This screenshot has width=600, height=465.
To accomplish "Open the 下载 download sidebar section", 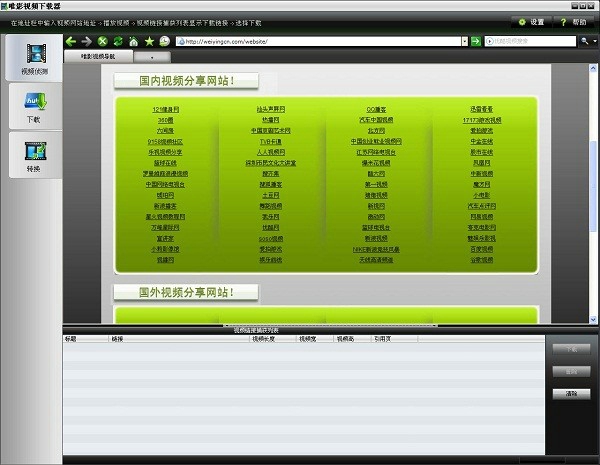I will 33,107.
